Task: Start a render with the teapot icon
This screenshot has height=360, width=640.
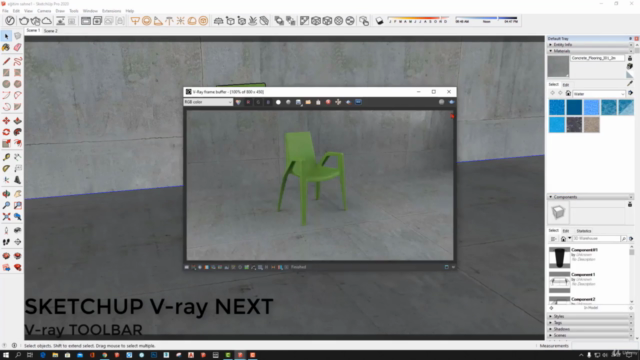Action: point(24,21)
